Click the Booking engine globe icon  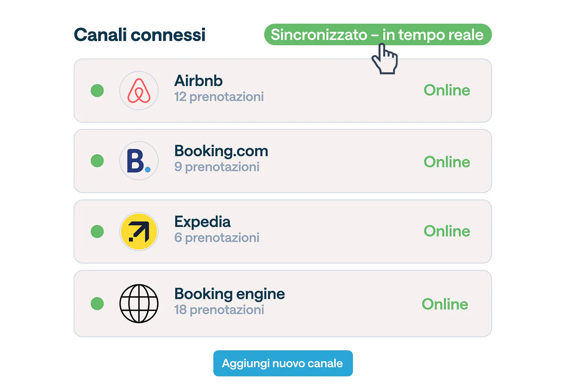pos(139,304)
